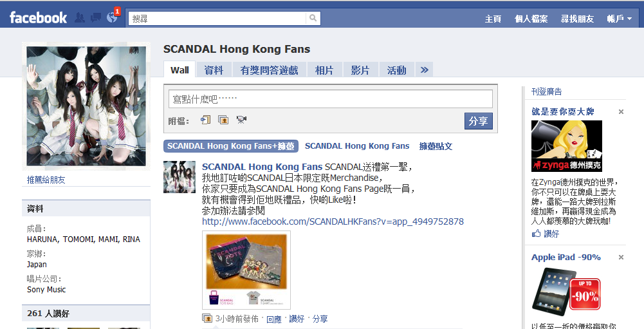The width and height of the screenshot is (644, 329).
Task: Close the Zynga poker advertisement
Action: [x=621, y=111]
